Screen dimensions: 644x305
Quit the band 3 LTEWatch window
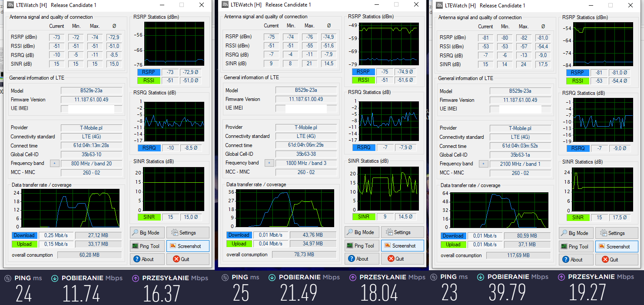click(x=402, y=258)
